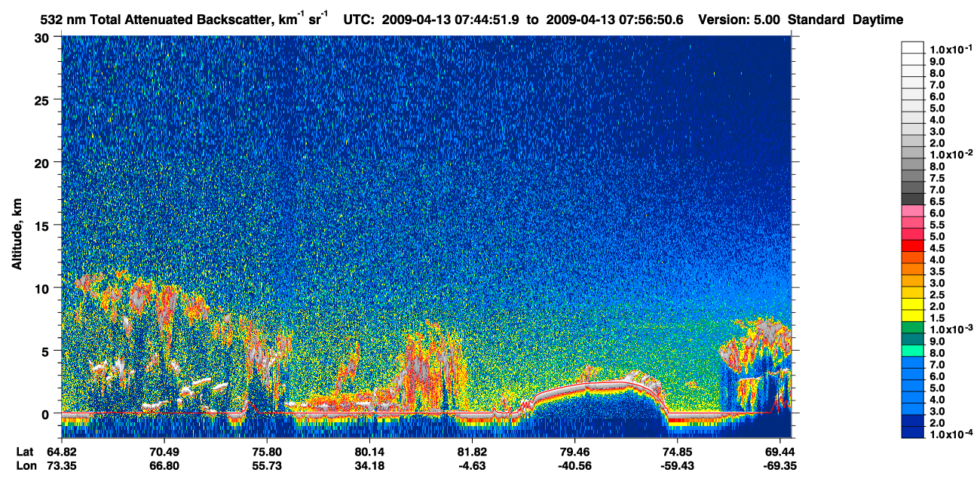Click latitude value 79.46
This screenshot has width=980, height=503.
[x=574, y=451]
